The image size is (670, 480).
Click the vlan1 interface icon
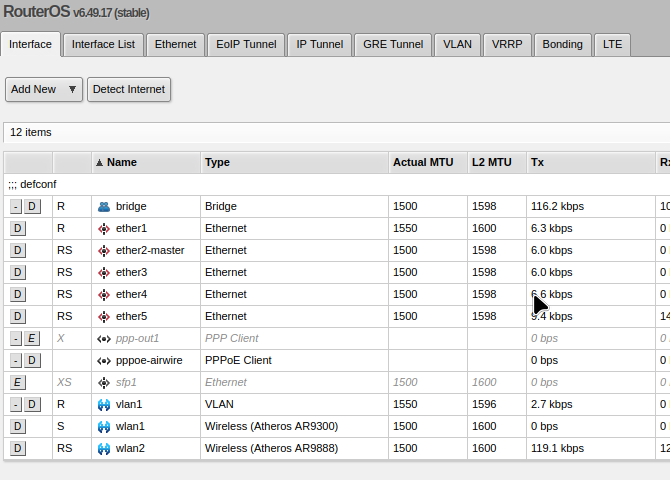coord(104,405)
